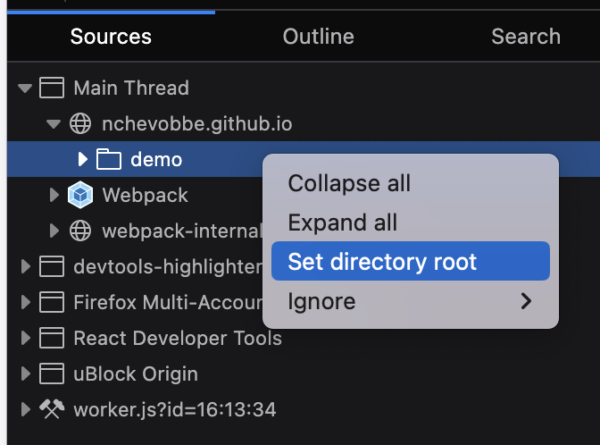Click the demo folder icon
The width and height of the screenshot is (600, 445).
pyautogui.click(x=109, y=159)
